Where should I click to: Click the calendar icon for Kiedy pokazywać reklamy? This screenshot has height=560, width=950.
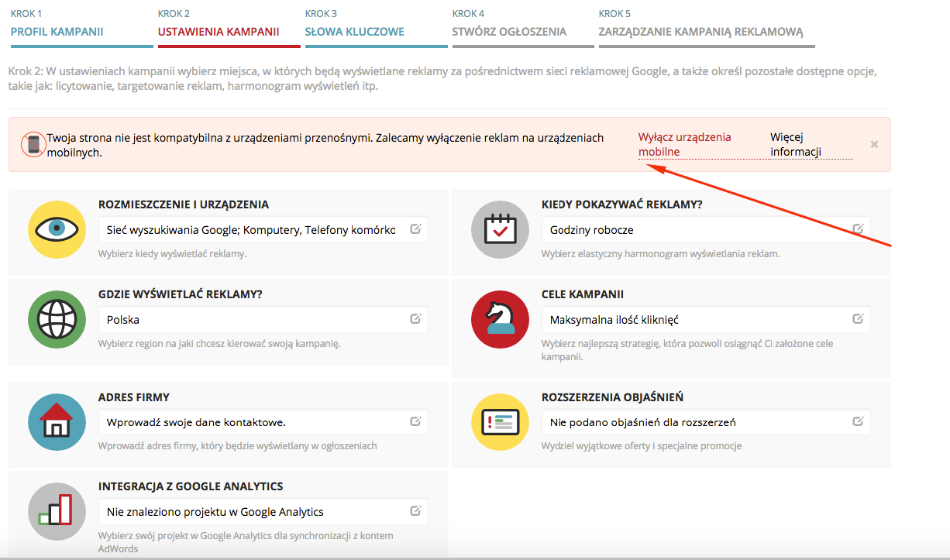point(500,229)
